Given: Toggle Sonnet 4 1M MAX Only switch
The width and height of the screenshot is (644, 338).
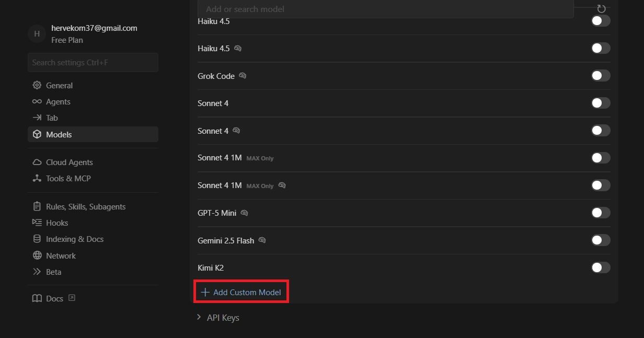Looking at the screenshot, I should pos(601,158).
